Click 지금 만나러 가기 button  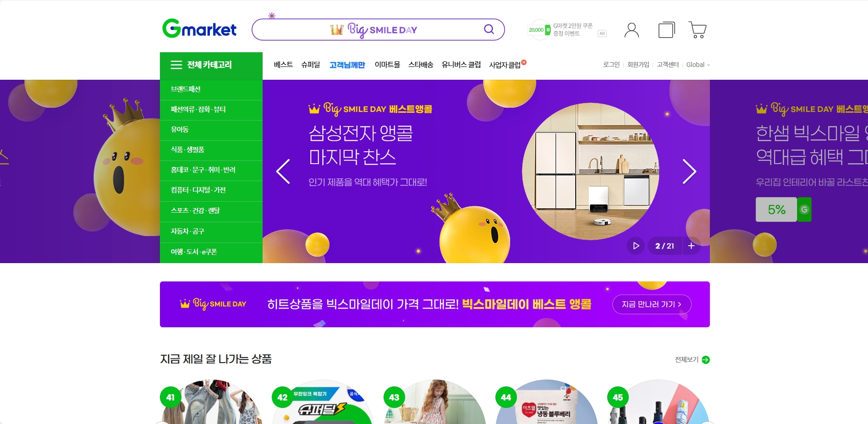(652, 304)
